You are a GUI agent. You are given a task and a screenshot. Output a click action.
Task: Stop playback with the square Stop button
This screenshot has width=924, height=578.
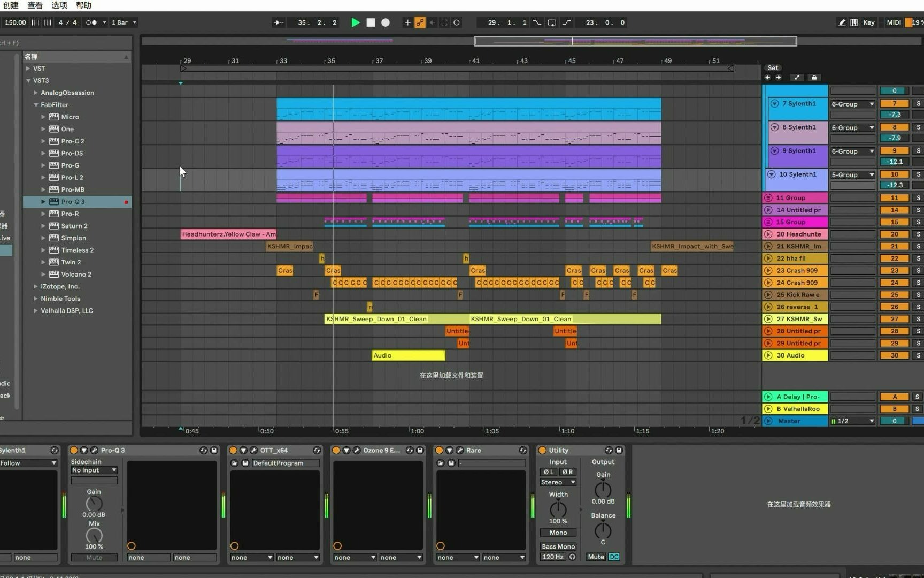[371, 22]
